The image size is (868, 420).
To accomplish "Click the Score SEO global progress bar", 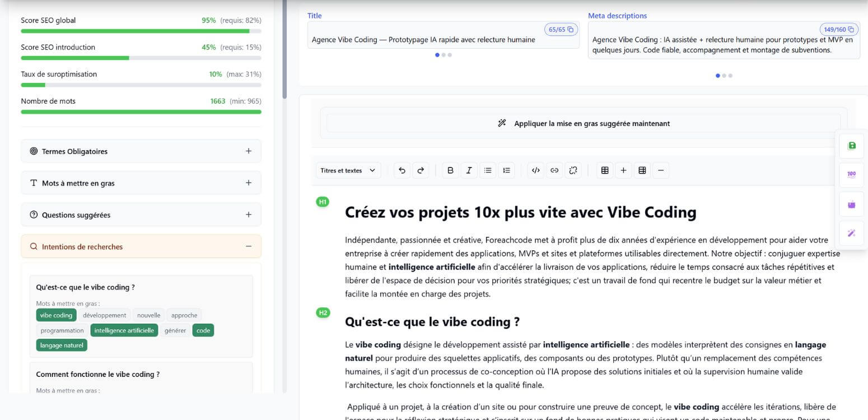I will [141, 31].
